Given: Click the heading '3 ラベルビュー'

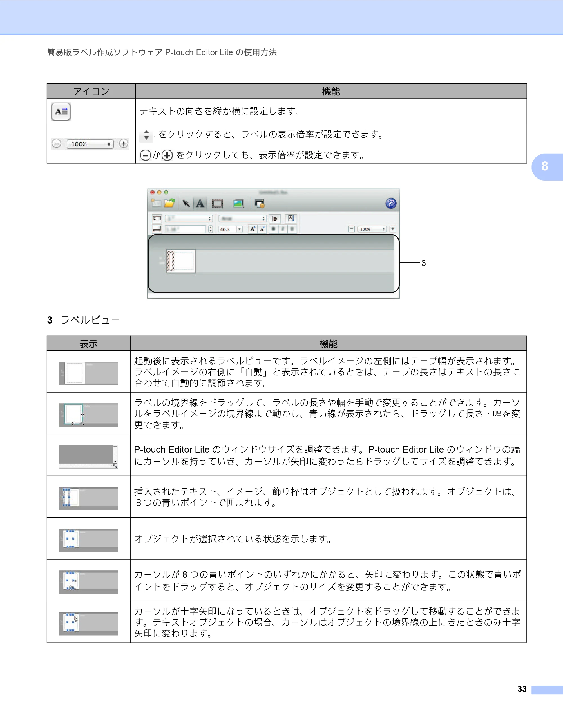Looking at the screenshot, I should 83,320.
